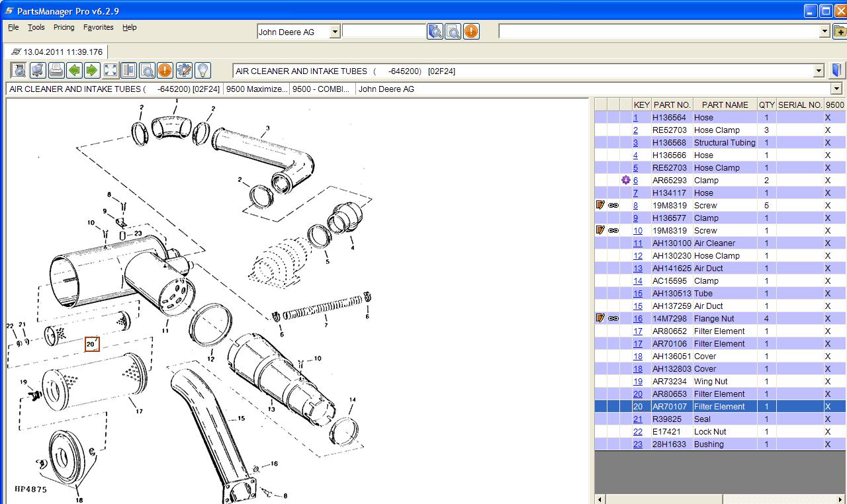Click the note pencil icon beside key 8
The width and height of the screenshot is (847, 504).
point(600,205)
